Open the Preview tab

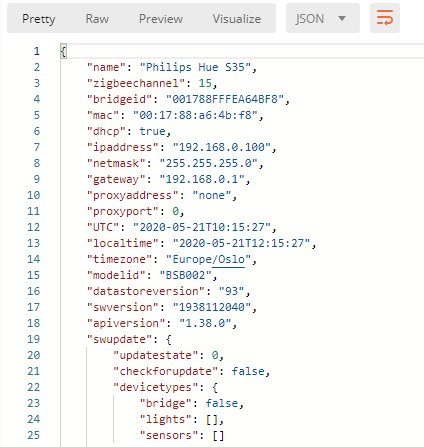(x=161, y=19)
